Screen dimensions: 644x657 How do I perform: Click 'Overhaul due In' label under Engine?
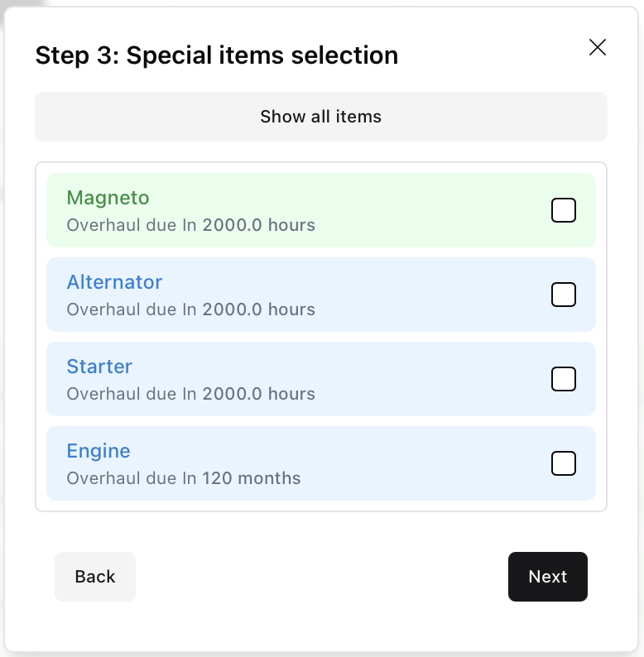[x=132, y=478]
